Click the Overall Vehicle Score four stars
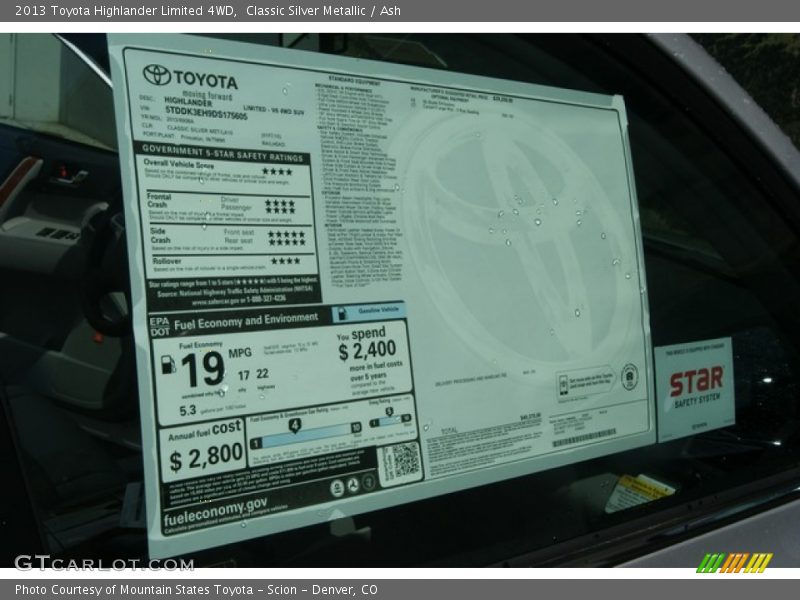The height and width of the screenshot is (600, 800). point(277,171)
